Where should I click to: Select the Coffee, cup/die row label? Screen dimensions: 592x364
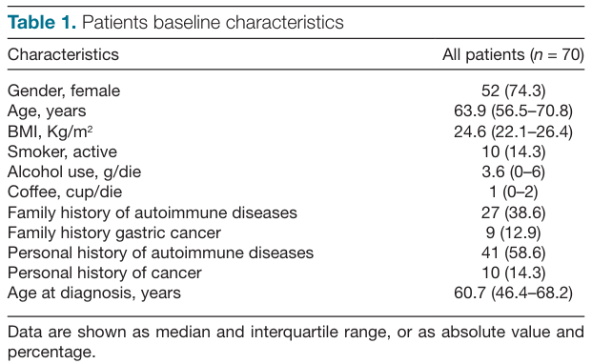[x=65, y=192]
